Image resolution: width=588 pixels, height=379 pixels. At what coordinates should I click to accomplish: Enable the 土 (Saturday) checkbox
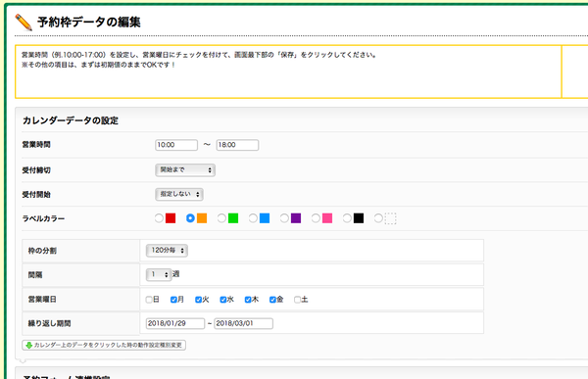pos(297,300)
